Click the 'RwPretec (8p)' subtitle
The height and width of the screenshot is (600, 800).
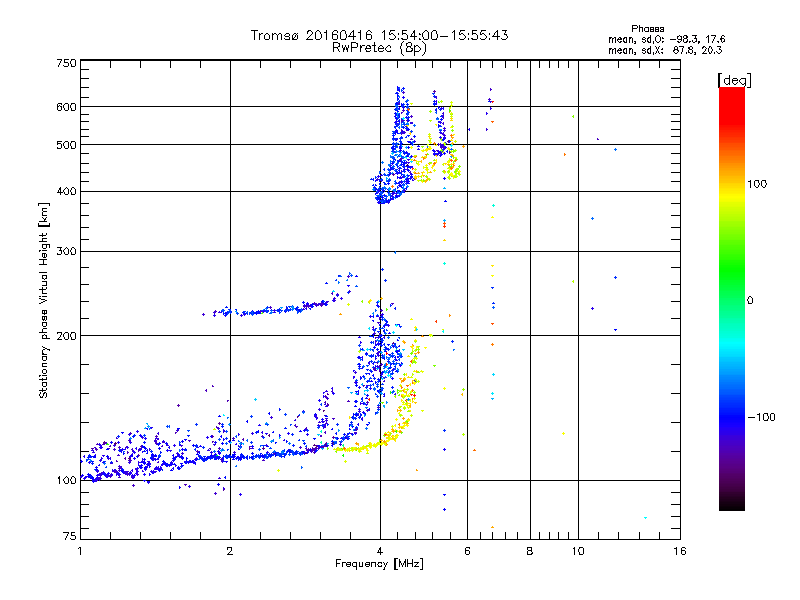(x=379, y=48)
